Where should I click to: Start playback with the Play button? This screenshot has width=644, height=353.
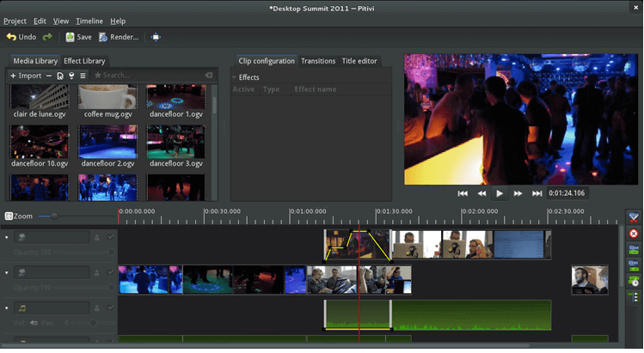click(500, 193)
